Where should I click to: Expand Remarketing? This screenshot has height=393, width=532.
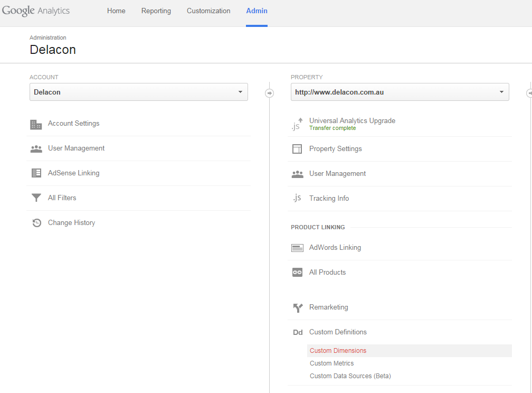328,307
